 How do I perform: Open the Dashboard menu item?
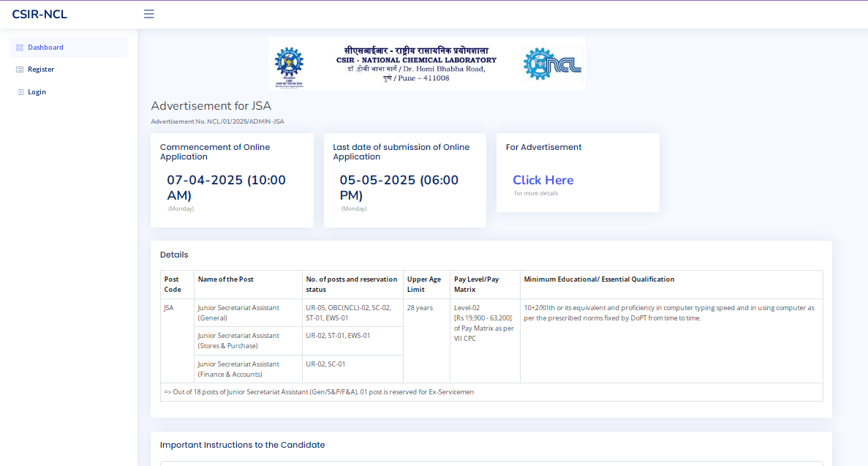pos(45,48)
